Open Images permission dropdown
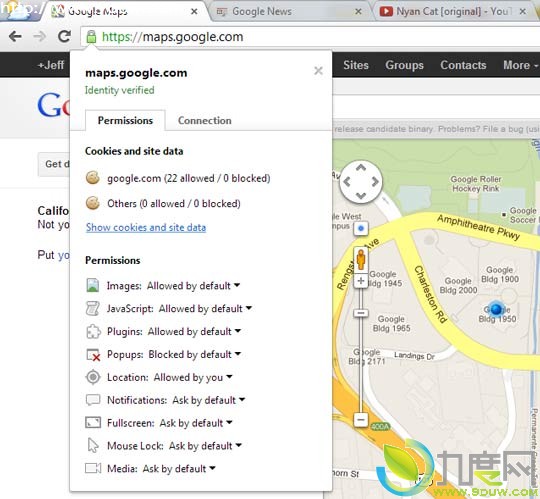Viewport: 540px width, 499px height. (x=193, y=285)
